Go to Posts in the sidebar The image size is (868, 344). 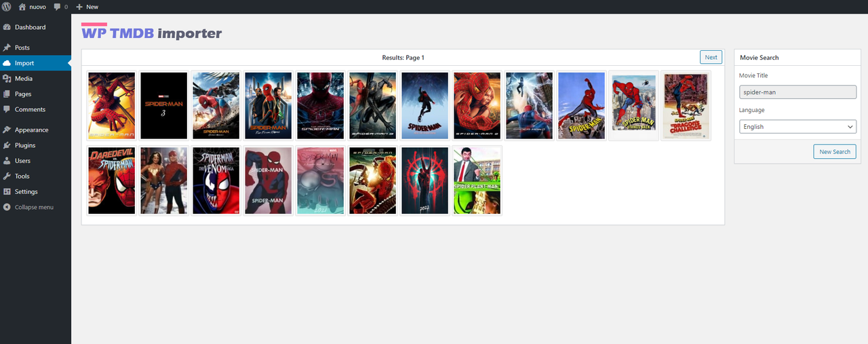[x=22, y=47]
